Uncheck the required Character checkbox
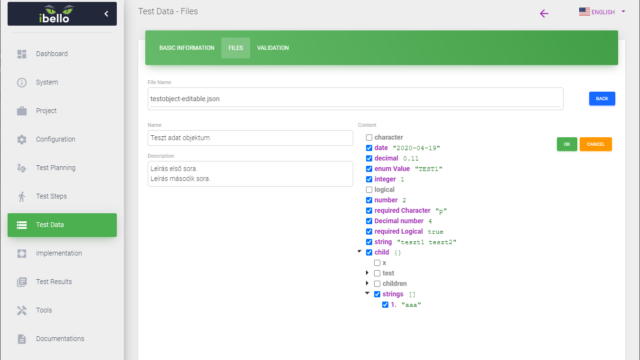Image resolution: width=640 pixels, height=360 pixels. (369, 211)
